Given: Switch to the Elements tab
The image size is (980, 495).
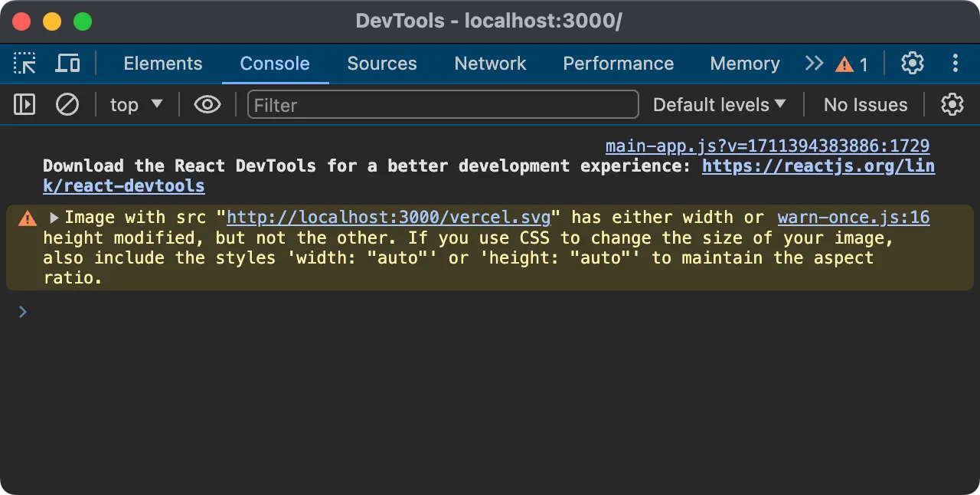Looking at the screenshot, I should click(162, 64).
